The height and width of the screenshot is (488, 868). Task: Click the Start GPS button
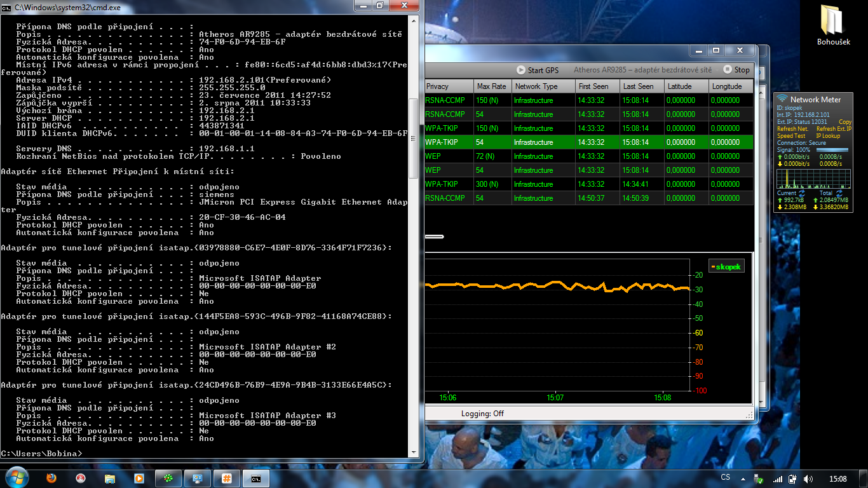click(x=538, y=70)
